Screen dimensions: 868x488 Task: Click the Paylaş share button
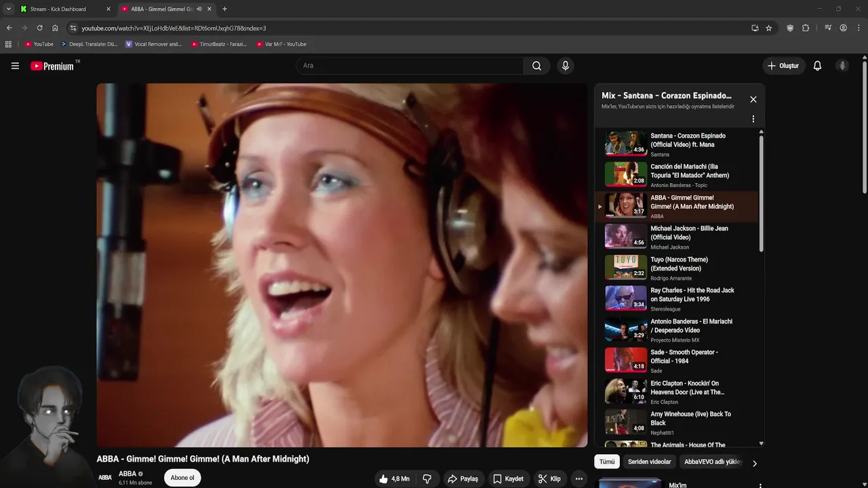[x=463, y=479]
